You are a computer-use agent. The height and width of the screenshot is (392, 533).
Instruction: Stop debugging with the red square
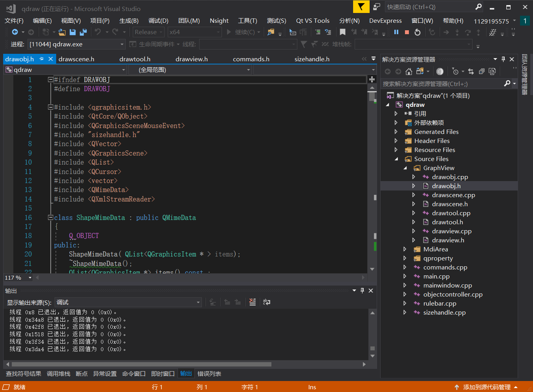pos(407,32)
